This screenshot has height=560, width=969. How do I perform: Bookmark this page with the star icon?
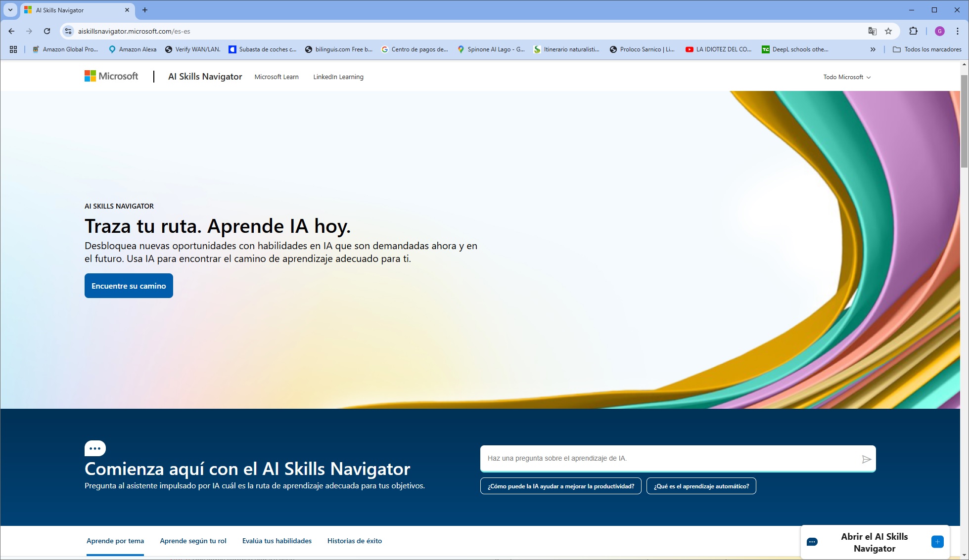(x=888, y=31)
